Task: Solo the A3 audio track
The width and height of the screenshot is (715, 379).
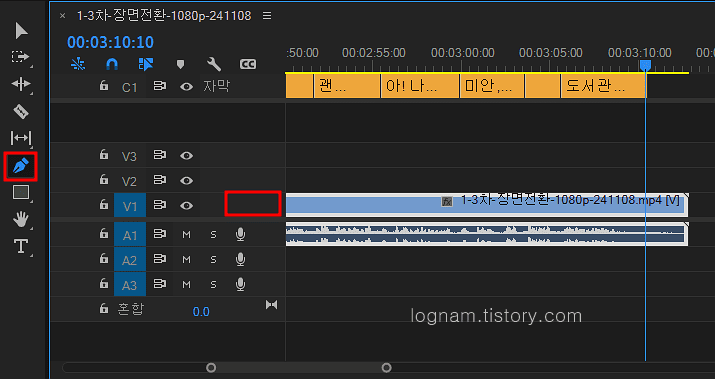Action: click(213, 285)
